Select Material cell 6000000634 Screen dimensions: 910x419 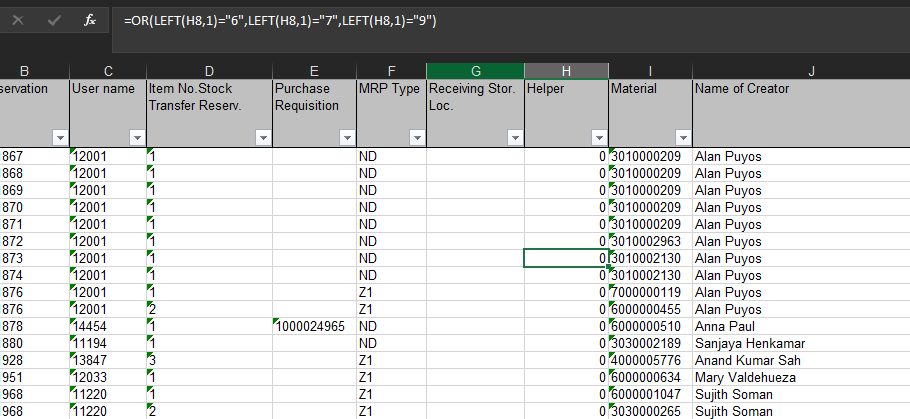650,377
